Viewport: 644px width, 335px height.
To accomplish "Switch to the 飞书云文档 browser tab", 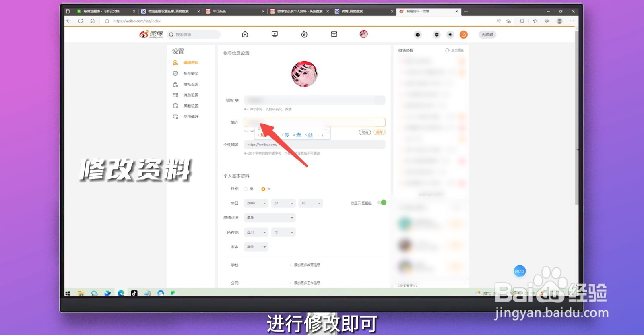I will 105,11.
